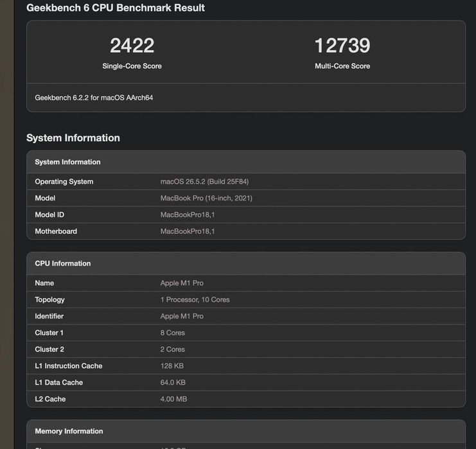Select the 4.00 MB cache value
This screenshot has width=476, height=449.
173,399
